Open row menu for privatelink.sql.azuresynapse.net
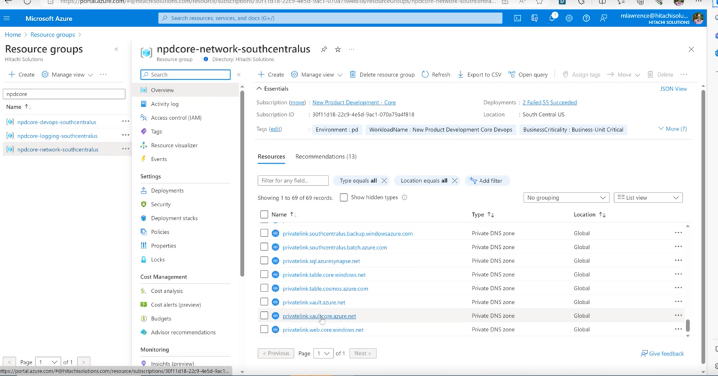This screenshot has width=718, height=376. tap(678, 261)
